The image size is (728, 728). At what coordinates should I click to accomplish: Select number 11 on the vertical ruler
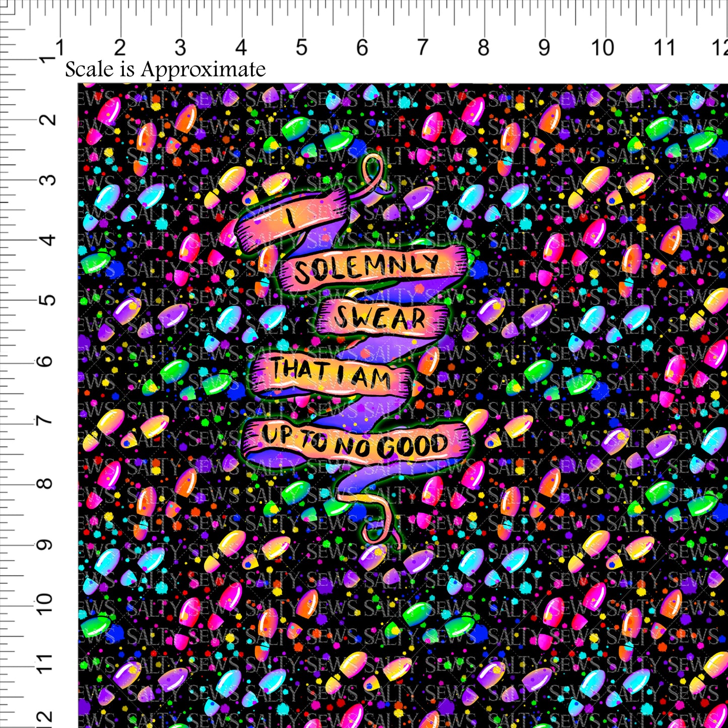[46, 662]
